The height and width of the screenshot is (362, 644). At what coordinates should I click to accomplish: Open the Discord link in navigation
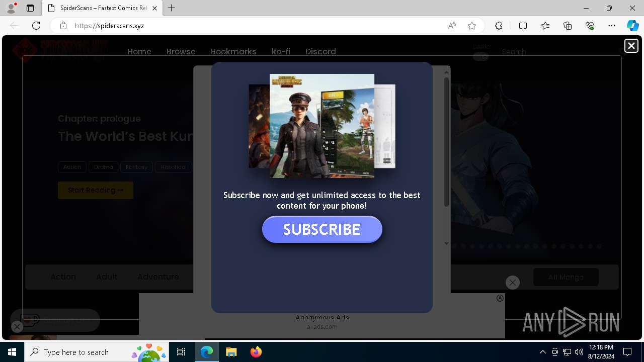click(x=320, y=51)
